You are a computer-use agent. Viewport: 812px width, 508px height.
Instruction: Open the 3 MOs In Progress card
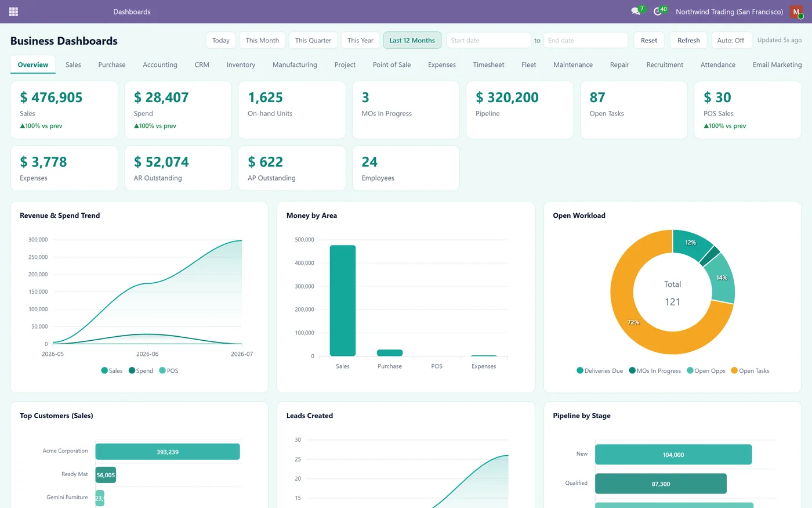[406, 110]
